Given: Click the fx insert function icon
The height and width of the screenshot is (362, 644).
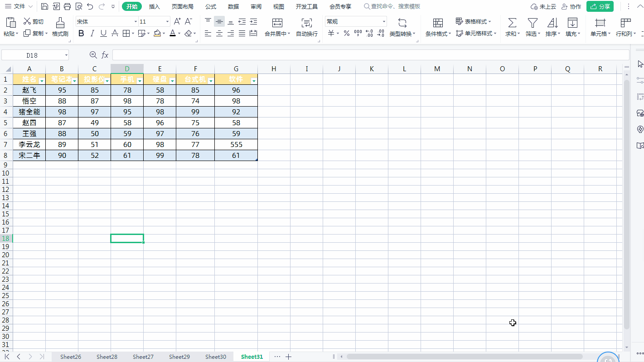Looking at the screenshot, I should click(x=105, y=55).
